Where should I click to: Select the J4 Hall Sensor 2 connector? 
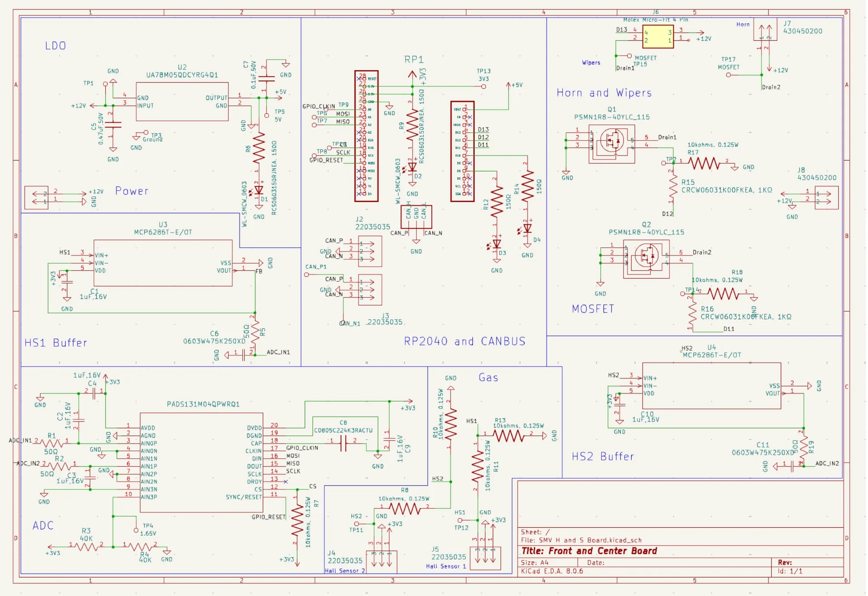point(382,562)
